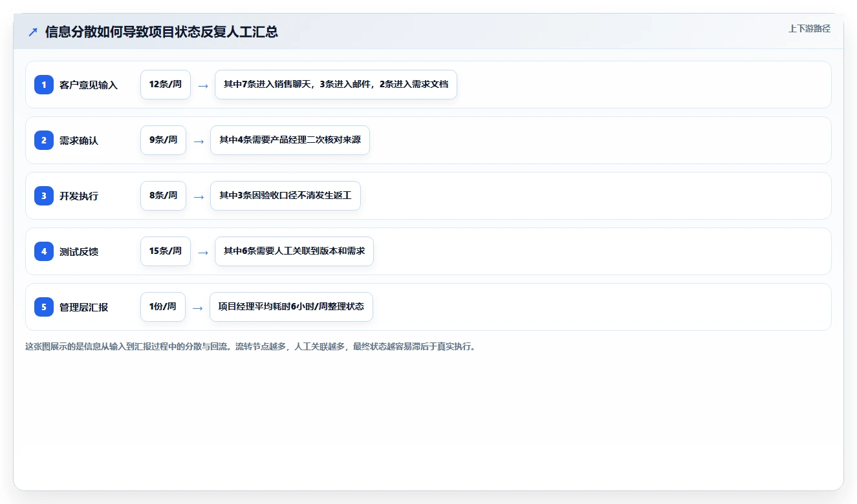Click step number 1 badge
Image resolution: width=857 pixels, height=504 pixels.
(44, 85)
